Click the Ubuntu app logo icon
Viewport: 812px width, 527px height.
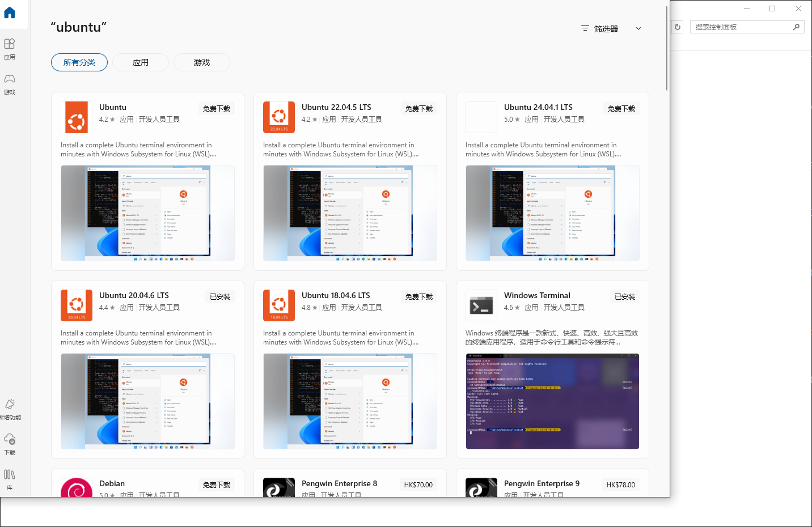point(77,117)
